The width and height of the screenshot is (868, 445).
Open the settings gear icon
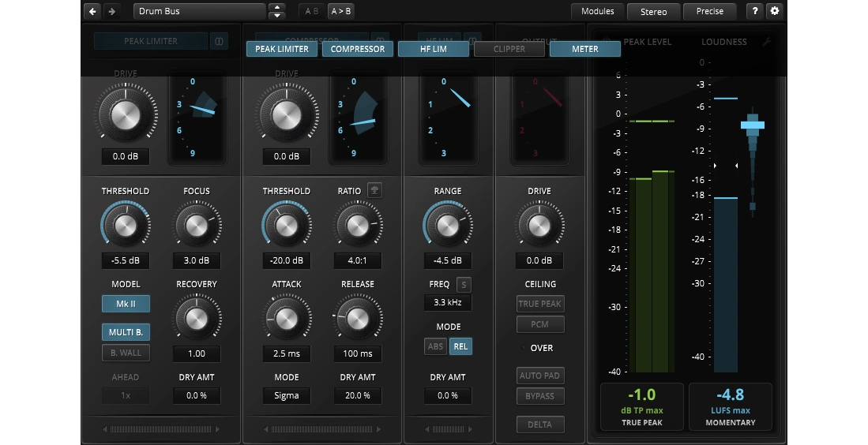[x=775, y=11]
